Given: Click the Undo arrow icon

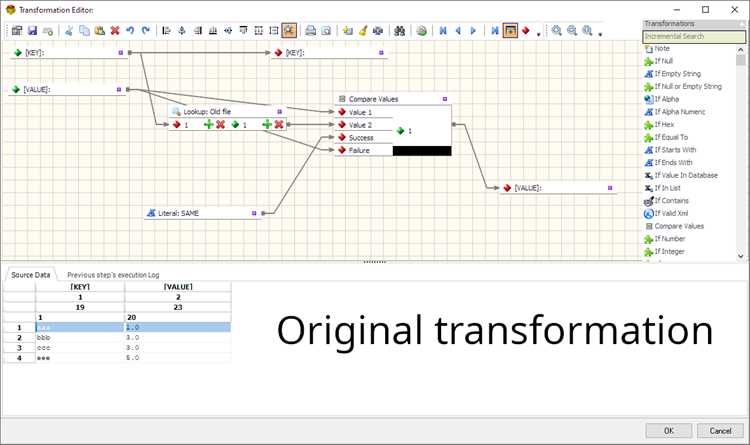Looking at the screenshot, I should pos(130,31).
